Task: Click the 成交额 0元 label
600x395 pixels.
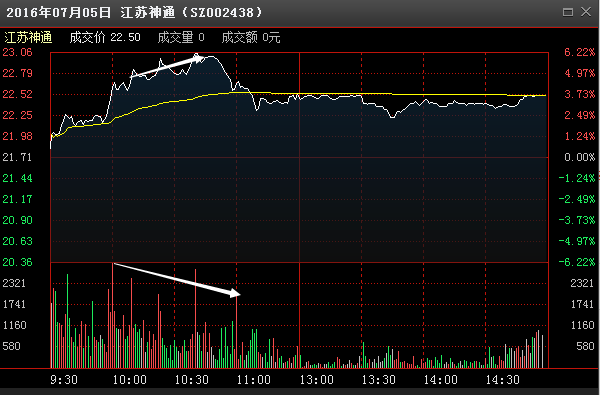Action: (x=251, y=38)
